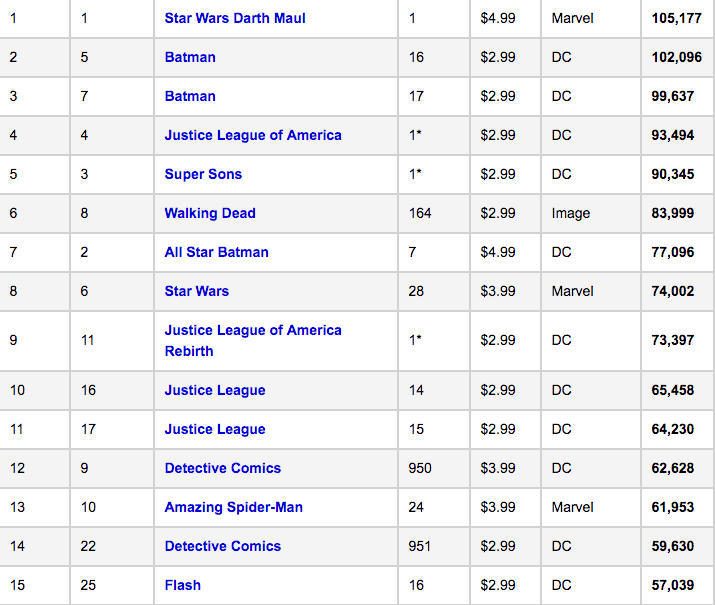Click the Amazing Spider-Man link
This screenshot has width=715, height=605.
coord(233,507)
